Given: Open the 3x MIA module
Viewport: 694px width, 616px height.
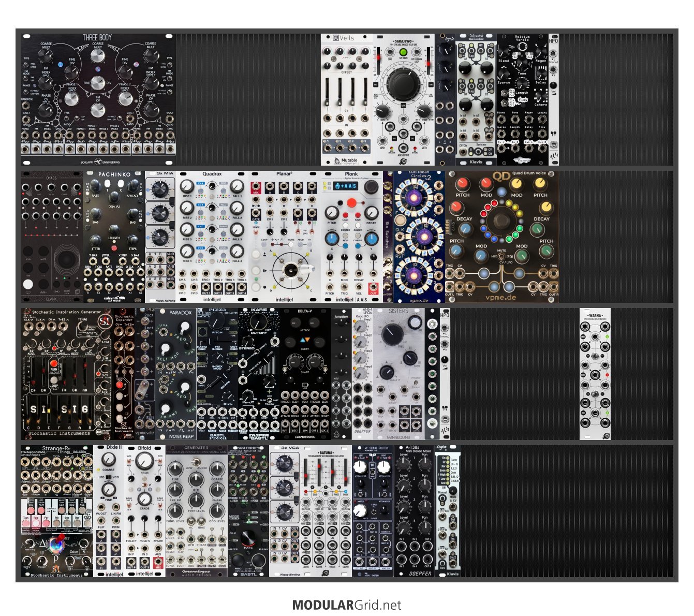Looking at the screenshot, I should coord(160,237).
